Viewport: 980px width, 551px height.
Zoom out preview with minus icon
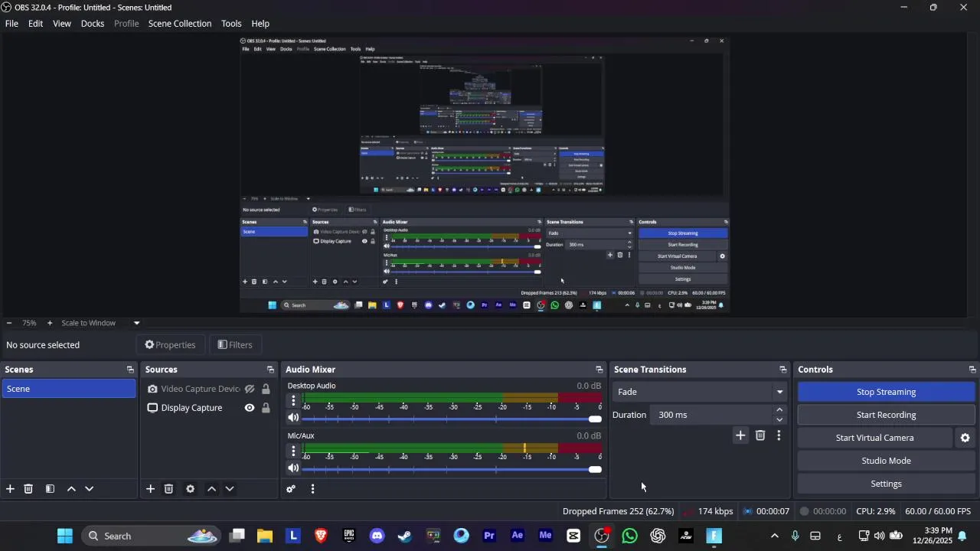(x=8, y=323)
